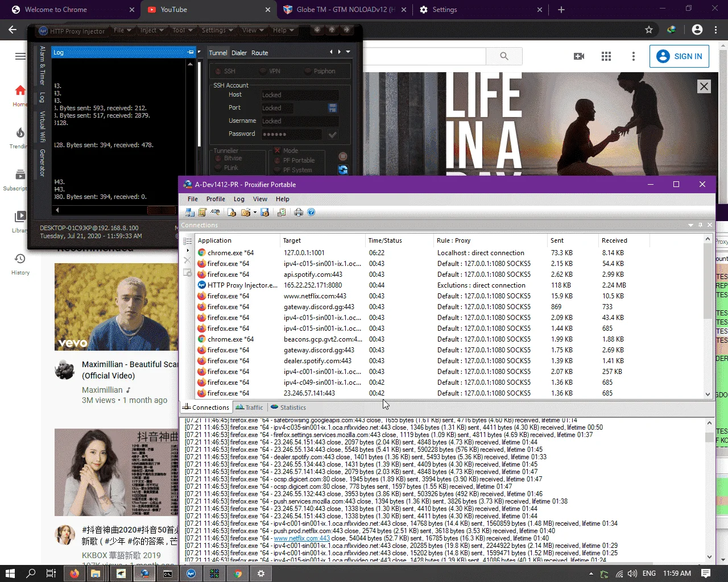Click pin icon on Log panel header
This screenshot has width=728, height=582.
pyautogui.click(x=191, y=52)
